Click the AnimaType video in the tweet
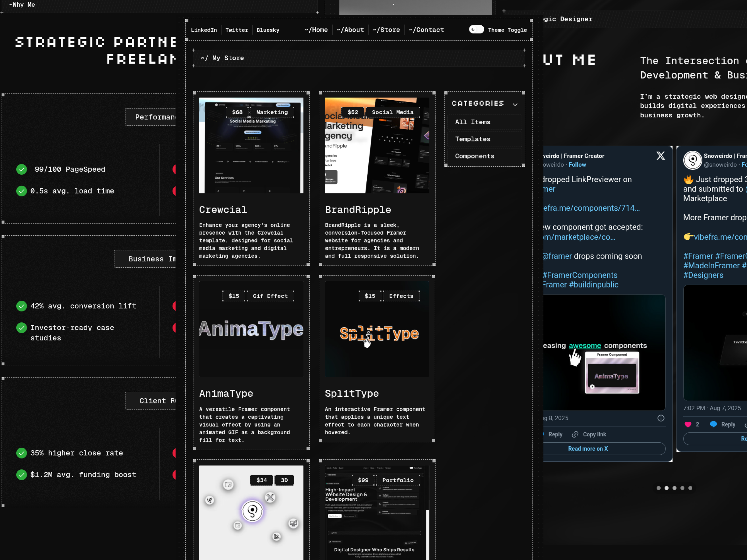Viewport: 747px width, 560px height. pos(604,352)
